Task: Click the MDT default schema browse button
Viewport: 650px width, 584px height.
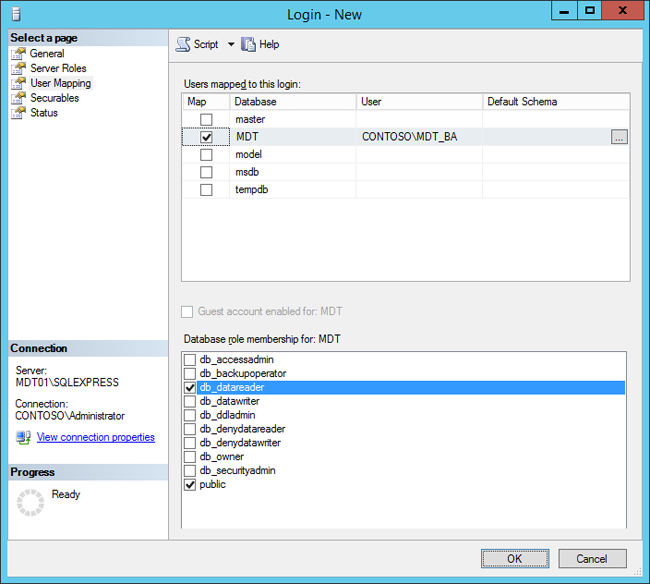Action: (x=619, y=137)
